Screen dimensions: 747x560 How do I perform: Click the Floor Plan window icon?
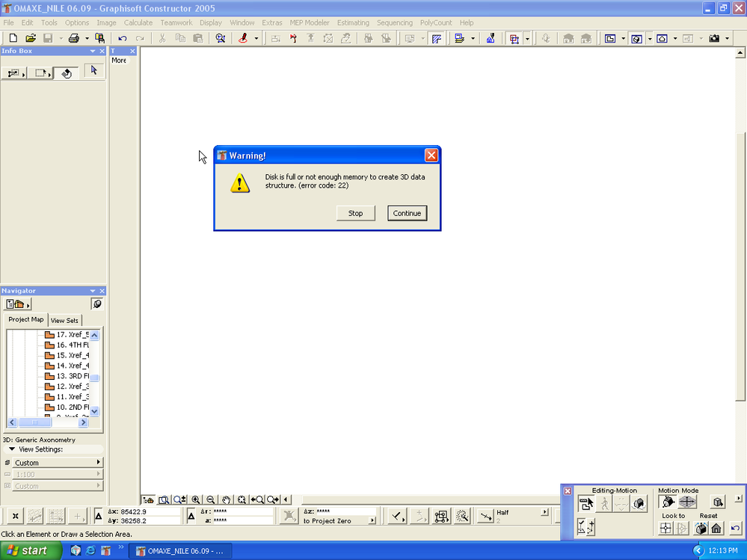(610, 39)
